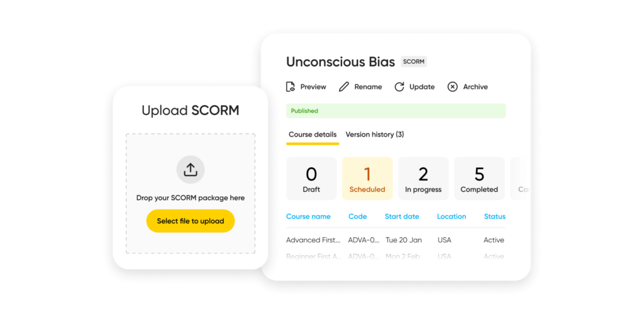644x322 pixels.
Task: Sort by the Course name column
Action: 308,216
